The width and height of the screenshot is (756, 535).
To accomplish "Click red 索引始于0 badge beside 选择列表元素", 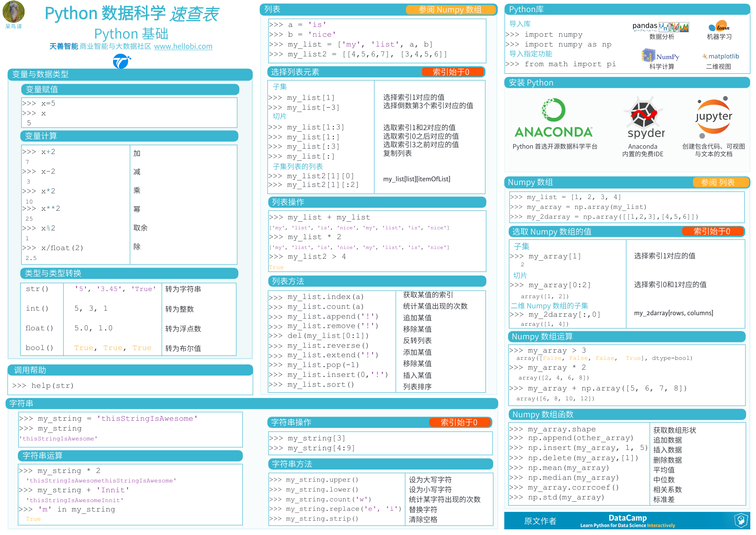I will point(452,72).
